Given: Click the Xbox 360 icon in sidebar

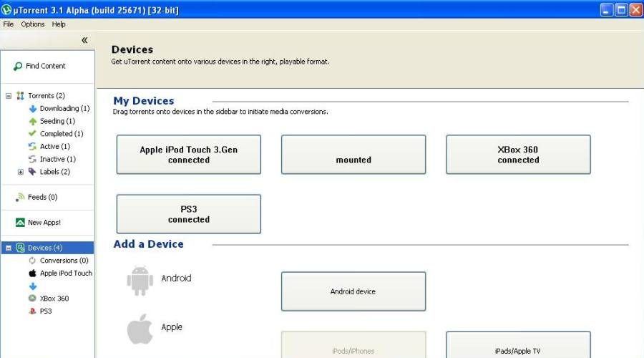Looking at the screenshot, I should coord(32,299).
